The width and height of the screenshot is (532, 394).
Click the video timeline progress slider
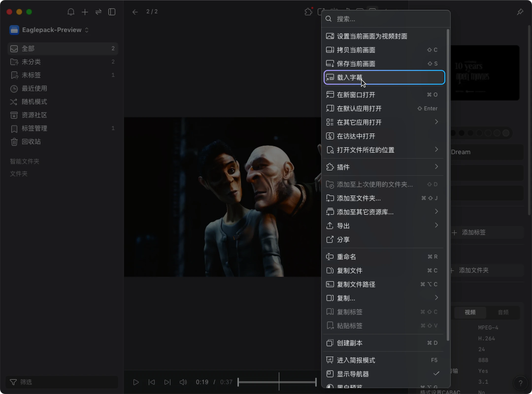277,382
